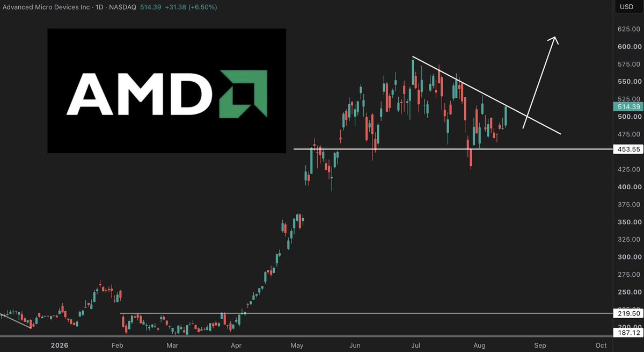The width and height of the screenshot is (644, 352).
Task: Click the Mar label on the time axis
Action: tap(172, 346)
